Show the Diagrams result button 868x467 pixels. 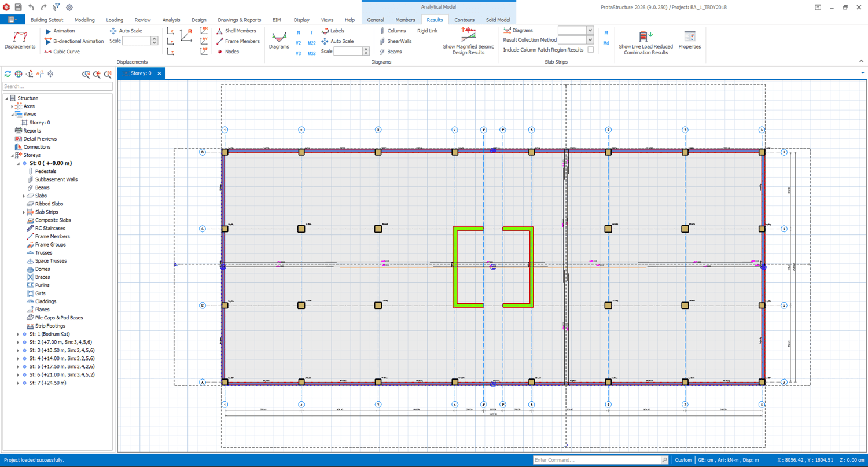(279, 40)
